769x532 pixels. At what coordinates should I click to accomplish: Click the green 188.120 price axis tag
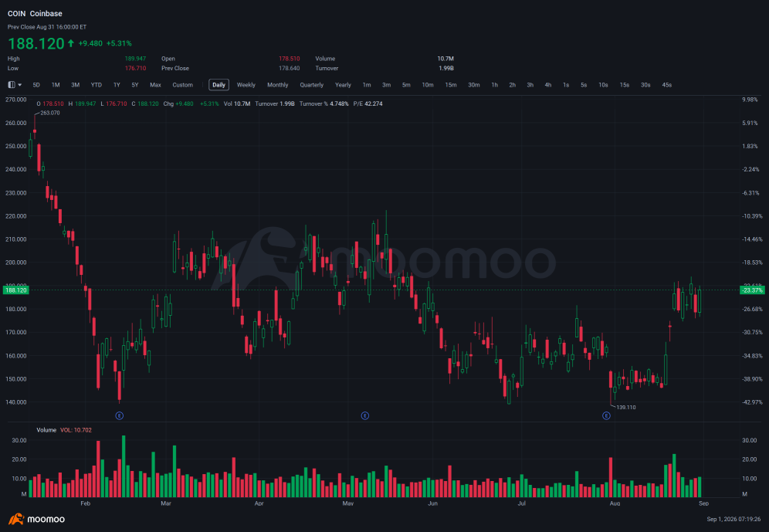tap(15, 290)
